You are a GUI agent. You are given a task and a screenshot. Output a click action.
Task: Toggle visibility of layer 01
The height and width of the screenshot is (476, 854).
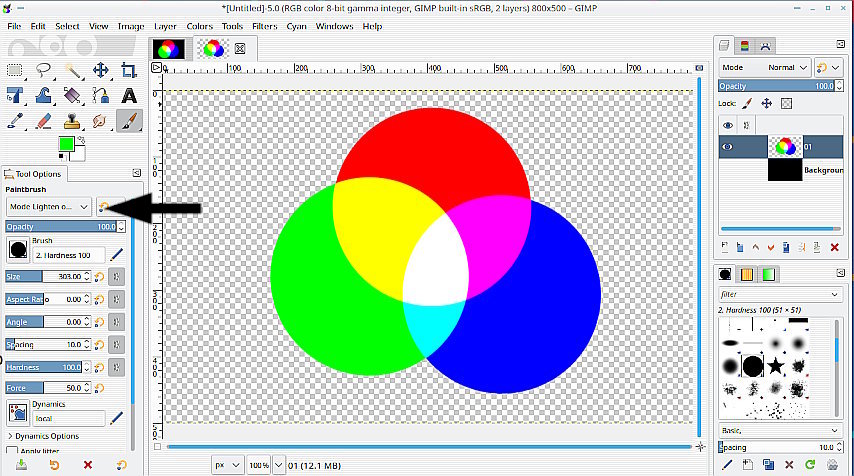(728, 147)
